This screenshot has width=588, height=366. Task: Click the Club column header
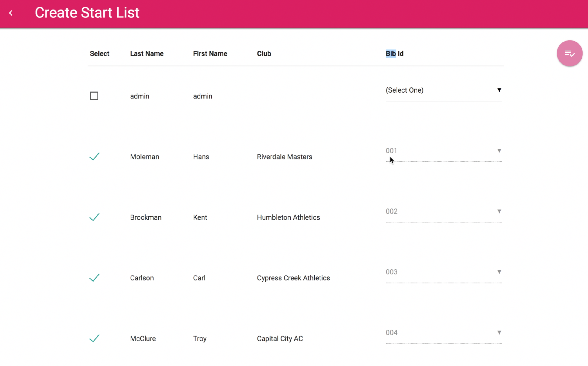pyautogui.click(x=264, y=53)
